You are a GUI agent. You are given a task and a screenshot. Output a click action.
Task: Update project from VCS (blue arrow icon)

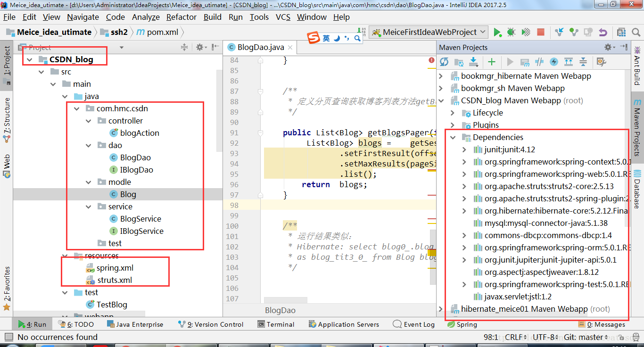pyautogui.click(x=559, y=32)
